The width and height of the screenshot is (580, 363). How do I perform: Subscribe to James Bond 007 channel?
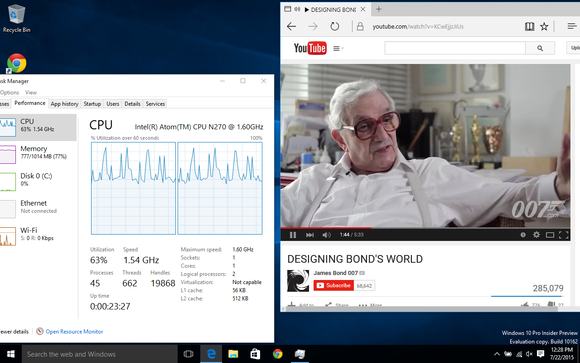[334, 285]
